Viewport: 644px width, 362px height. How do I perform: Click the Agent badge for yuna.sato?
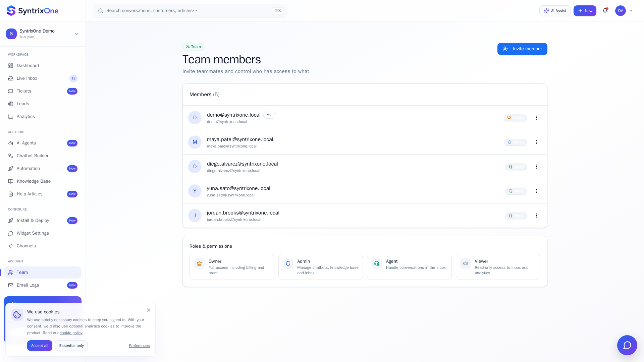click(516, 191)
